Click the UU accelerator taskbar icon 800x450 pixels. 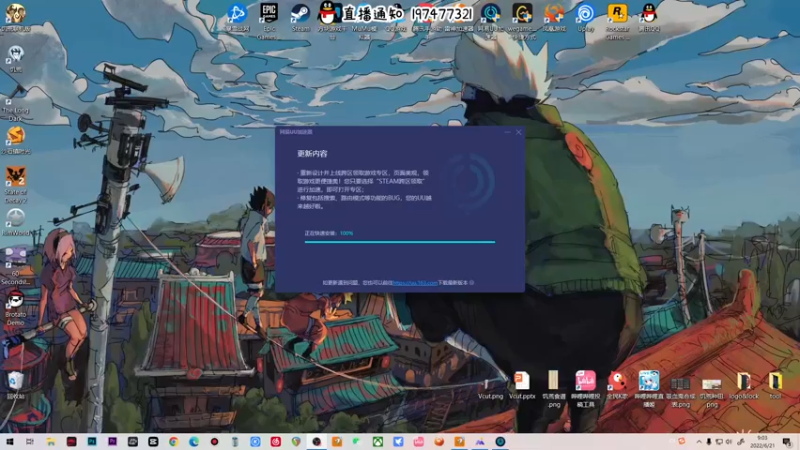(500, 441)
